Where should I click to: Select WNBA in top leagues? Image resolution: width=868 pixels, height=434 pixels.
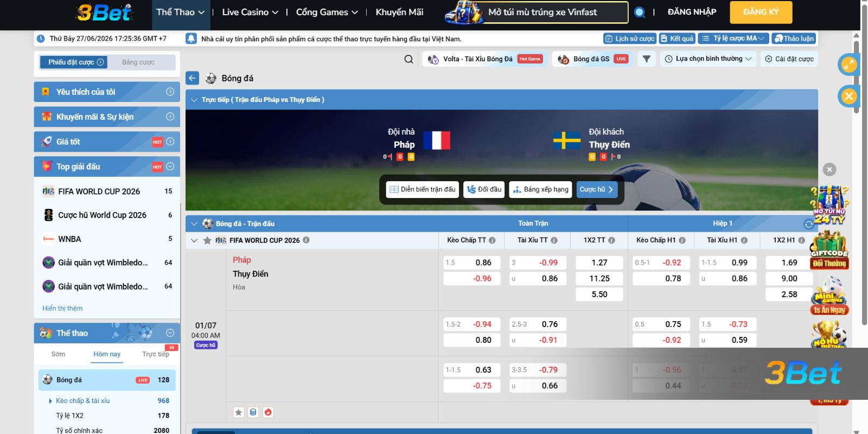pos(107,239)
